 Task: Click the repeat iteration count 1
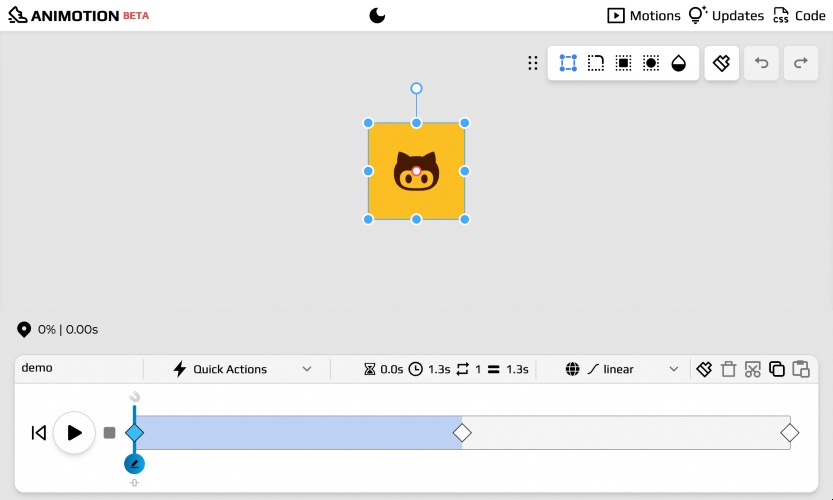click(469, 369)
